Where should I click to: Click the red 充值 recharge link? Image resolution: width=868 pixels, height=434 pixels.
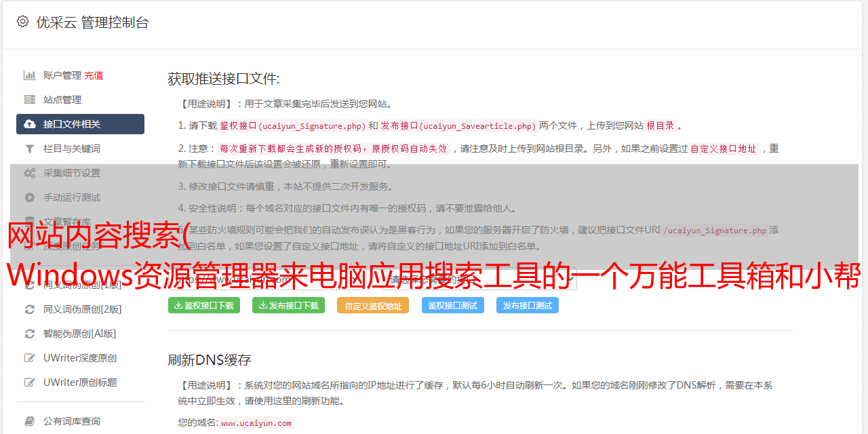coord(94,75)
